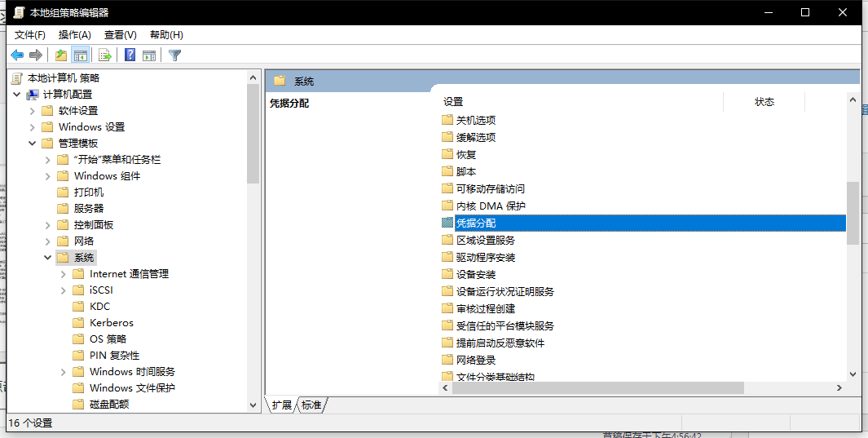Open Help via the question mark icon
This screenshot has width=868, height=438.
pyautogui.click(x=130, y=55)
